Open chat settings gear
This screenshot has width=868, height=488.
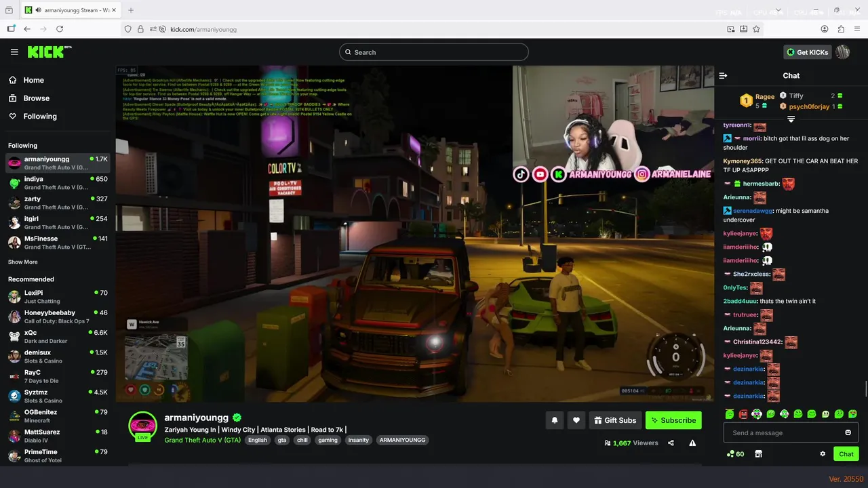823,454
